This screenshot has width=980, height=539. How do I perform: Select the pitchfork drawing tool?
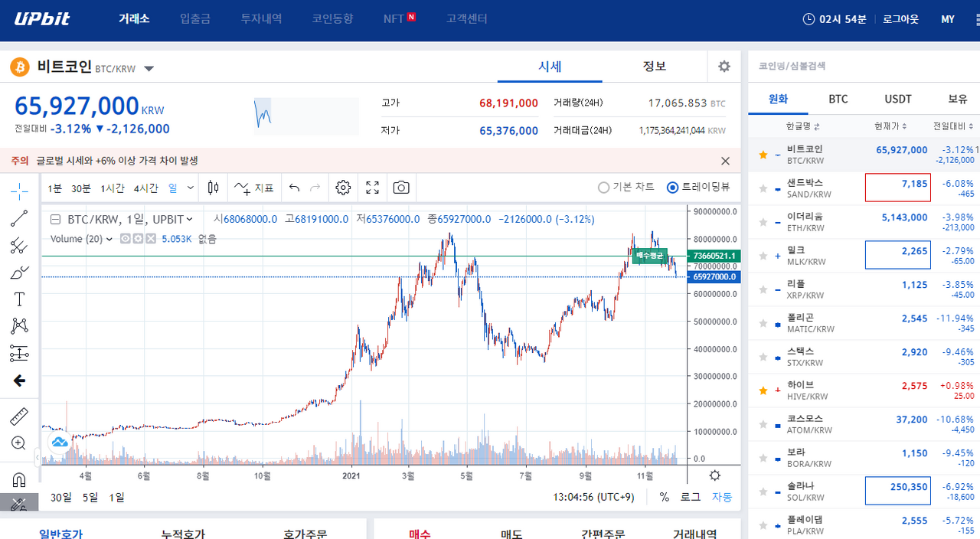click(x=20, y=246)
